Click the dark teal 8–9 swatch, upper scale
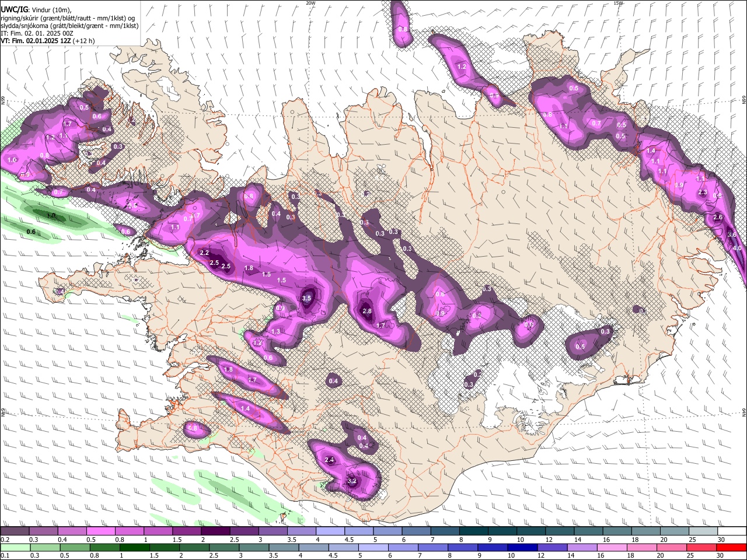This screenshot has width=747, height=560. pos(473,531)
